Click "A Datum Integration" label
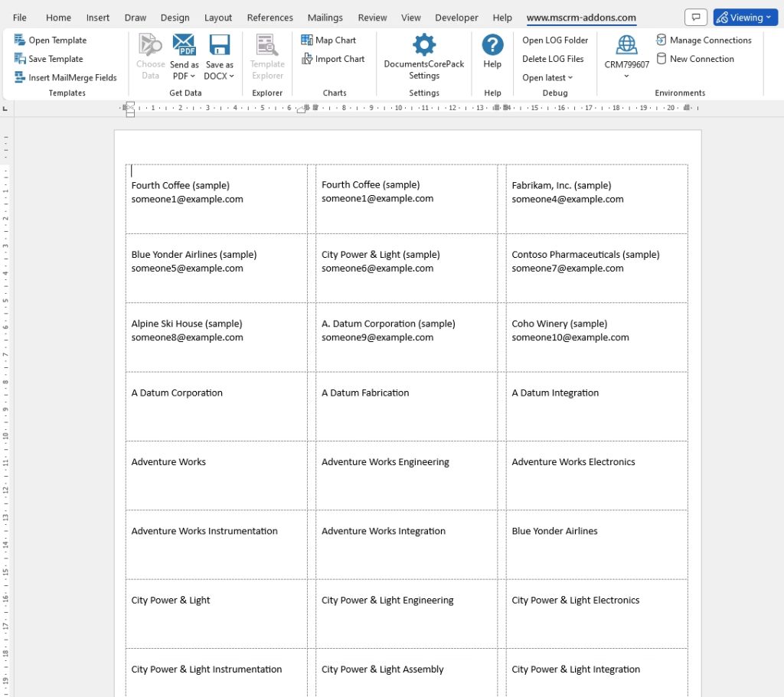This screenshot has width=784, height=697. click(555, 392)
